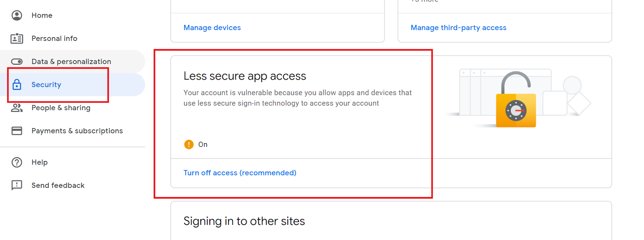Image resolution: width=644 pixels, height=240 pixels.
Task: Turn off less secure app access
Action: click(240, 173)
